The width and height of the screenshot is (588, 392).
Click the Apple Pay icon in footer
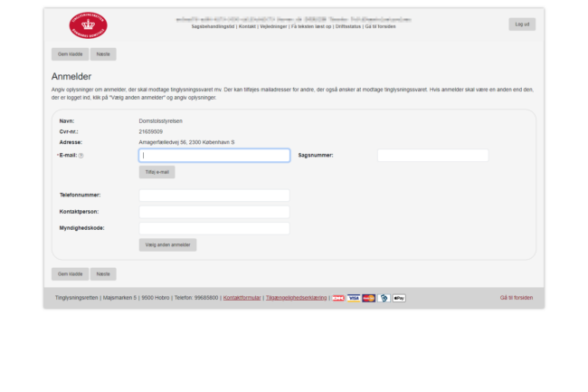coord(399,298)
